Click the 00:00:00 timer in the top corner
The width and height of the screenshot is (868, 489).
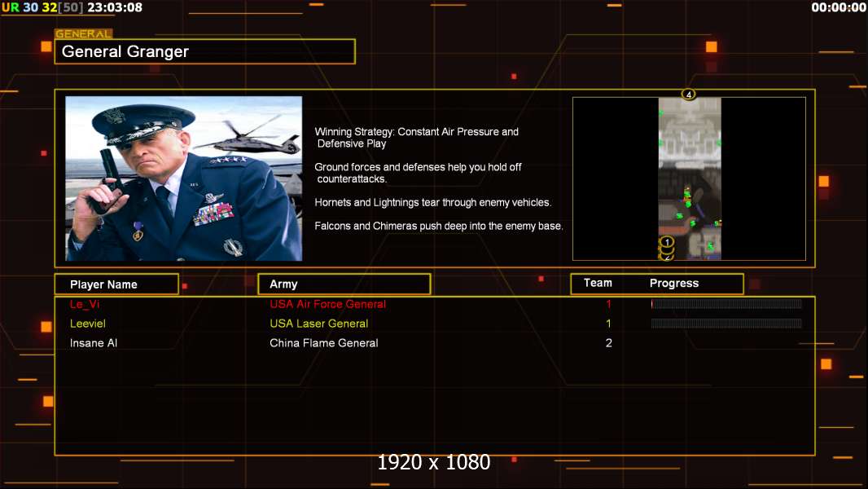838,8
